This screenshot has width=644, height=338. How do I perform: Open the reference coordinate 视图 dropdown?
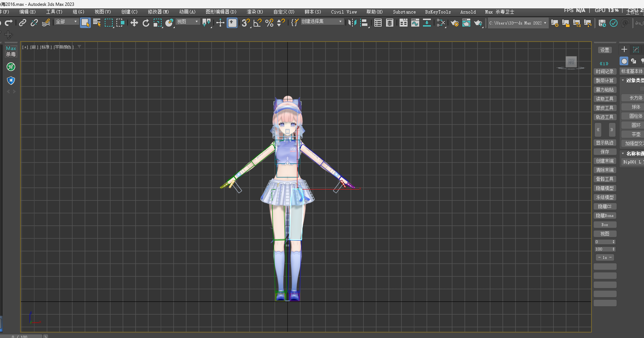[x=188, y=22]
